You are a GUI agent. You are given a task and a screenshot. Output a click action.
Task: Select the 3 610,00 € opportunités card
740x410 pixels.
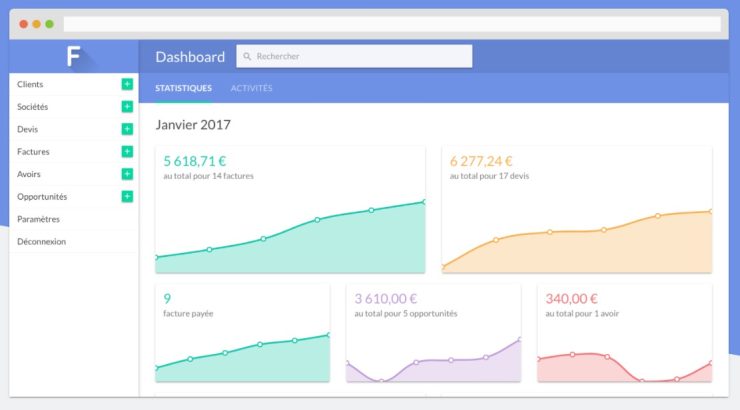click(433, 333)
